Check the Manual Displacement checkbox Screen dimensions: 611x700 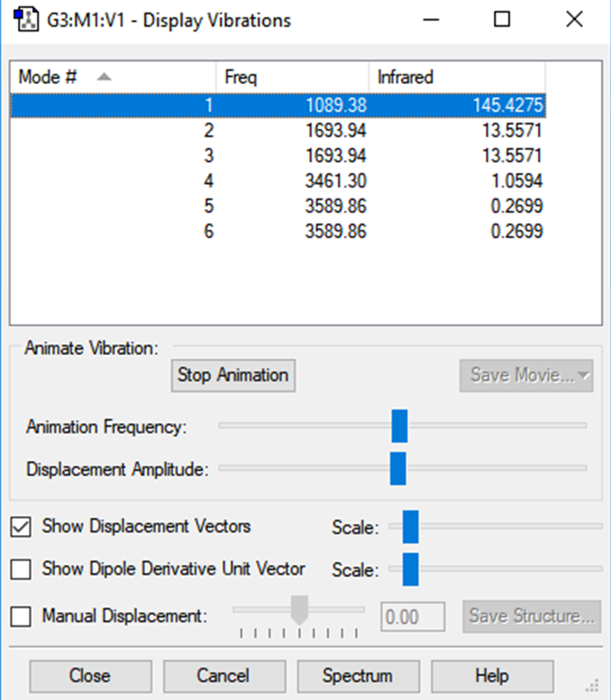click(21, 617)
